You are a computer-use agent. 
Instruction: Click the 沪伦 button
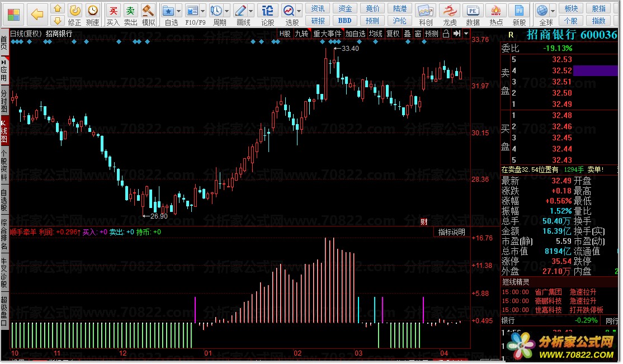pos(400,21)
